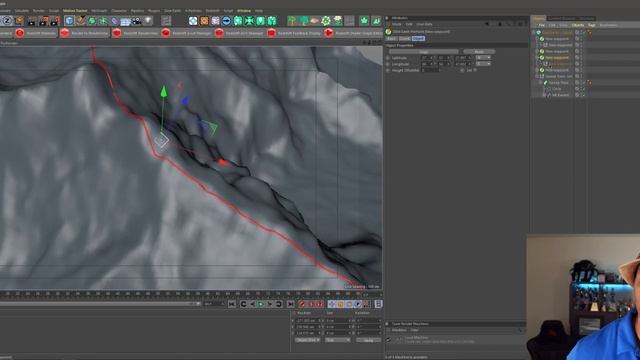The image size is (640, 360).
Task: Collapse the Sweep object tree node
Action: pos(540,82)
